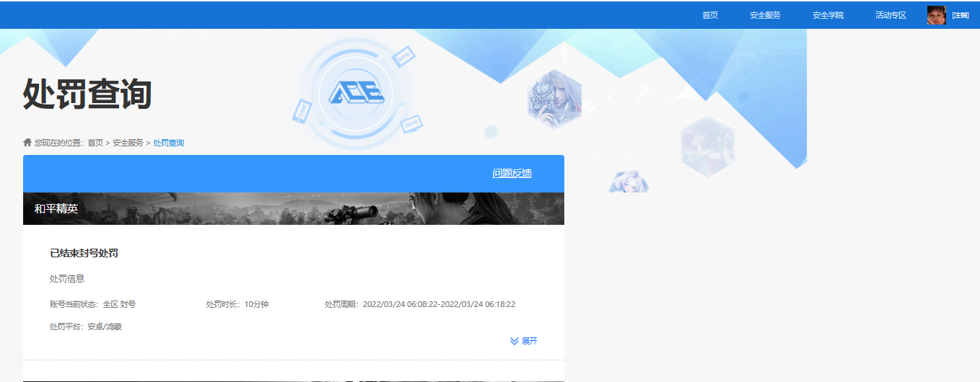
Task: Open 活动专区 from the top navigation
Action: pos(891,15)
